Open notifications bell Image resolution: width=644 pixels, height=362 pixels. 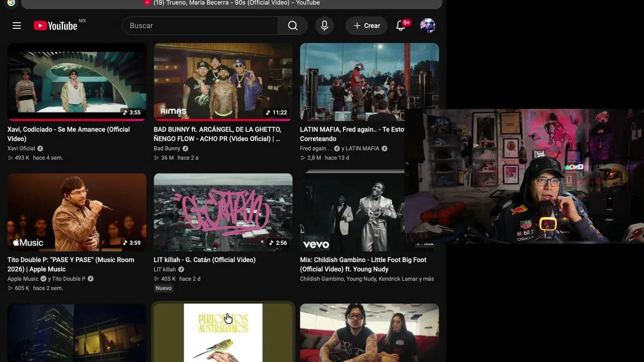coord(401,26)
